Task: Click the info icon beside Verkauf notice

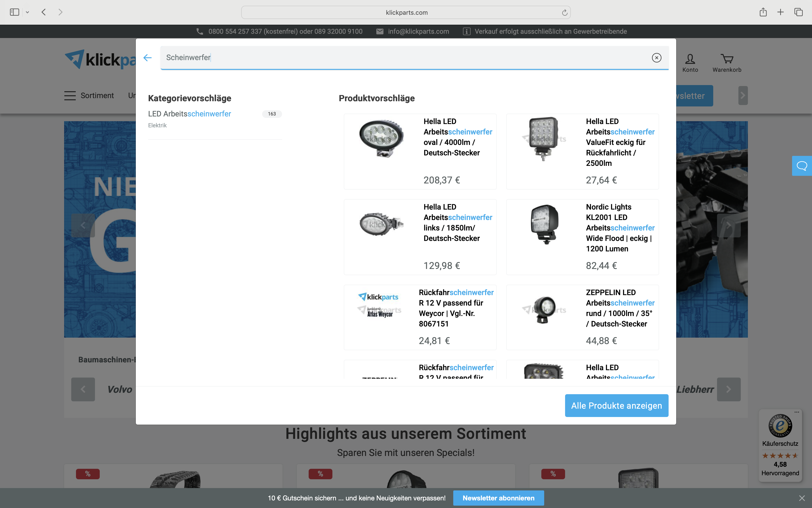Action: click(x=467, y=31)
